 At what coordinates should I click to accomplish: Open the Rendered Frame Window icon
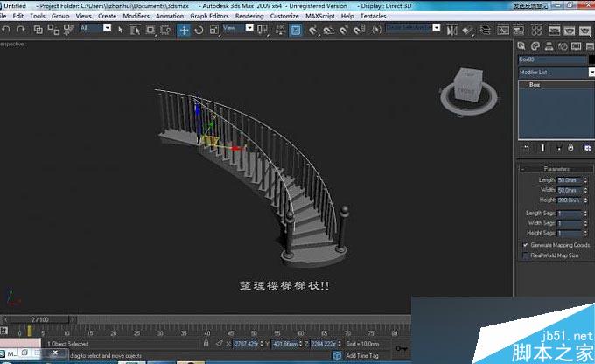(570, 30)
